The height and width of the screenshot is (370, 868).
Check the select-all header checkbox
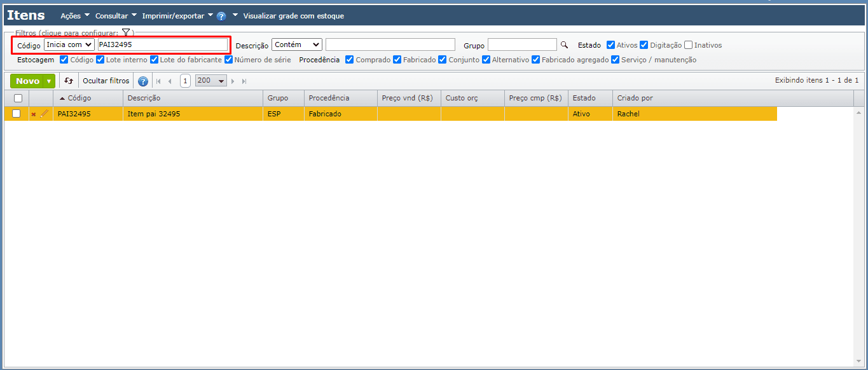pos(18,98)
